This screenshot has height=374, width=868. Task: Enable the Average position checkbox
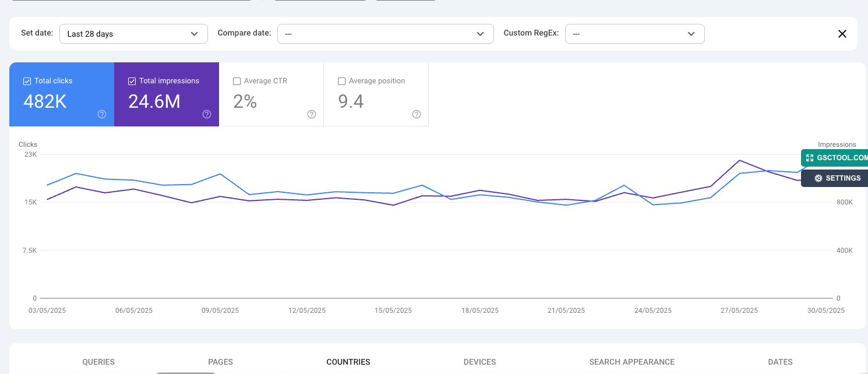pyautogui.click(x=341, y=81)
